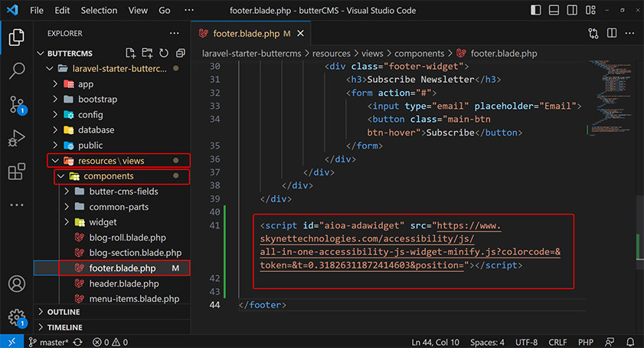644x348 pixels.
Task: Open the Search view in activity bar
Action: 17,72
